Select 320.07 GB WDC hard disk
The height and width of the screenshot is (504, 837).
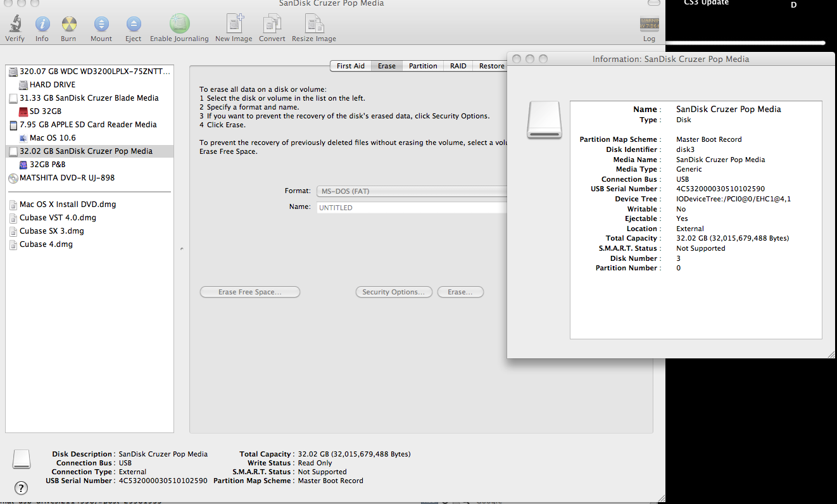[89, 72]
